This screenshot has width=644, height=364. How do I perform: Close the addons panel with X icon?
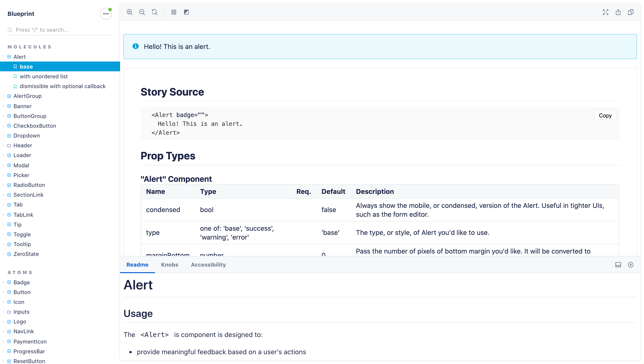click(x=631, y=265)
